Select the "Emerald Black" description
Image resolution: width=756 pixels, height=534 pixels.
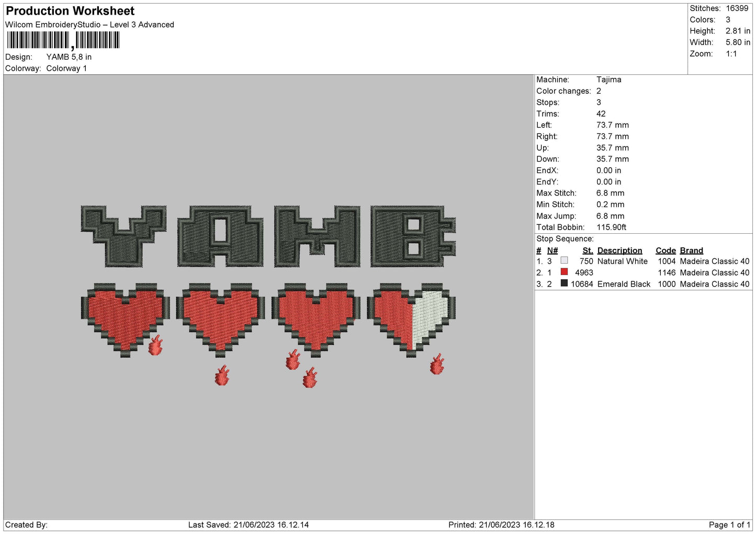click(624, 285)
